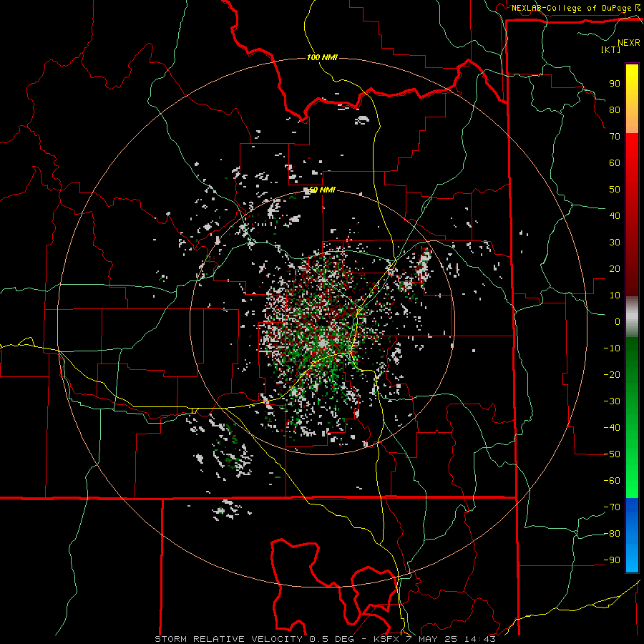
Task: Click the 10 value on the velocity scale
Action: [615, 296]
